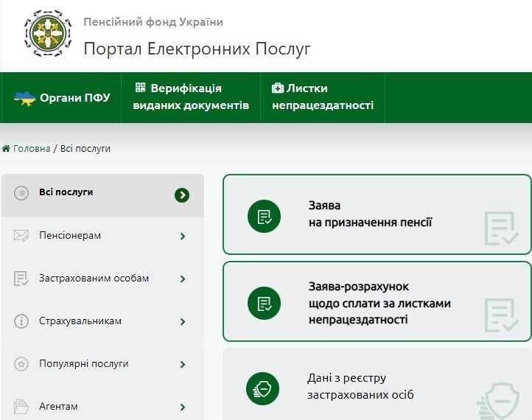
Task: Expand the green circle arrow of Всі послуги
Action: click(x=182, y=195)
